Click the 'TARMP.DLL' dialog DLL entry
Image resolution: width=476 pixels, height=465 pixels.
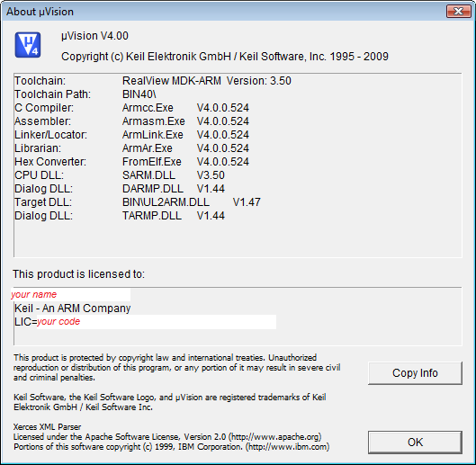[152, 216]
